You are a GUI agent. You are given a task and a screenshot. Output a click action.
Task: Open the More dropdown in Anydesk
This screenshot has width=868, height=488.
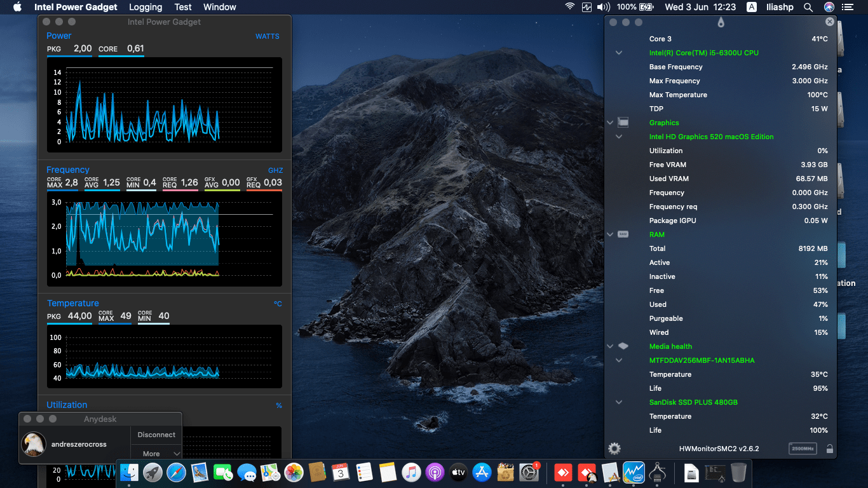click(x=156, y=454)
